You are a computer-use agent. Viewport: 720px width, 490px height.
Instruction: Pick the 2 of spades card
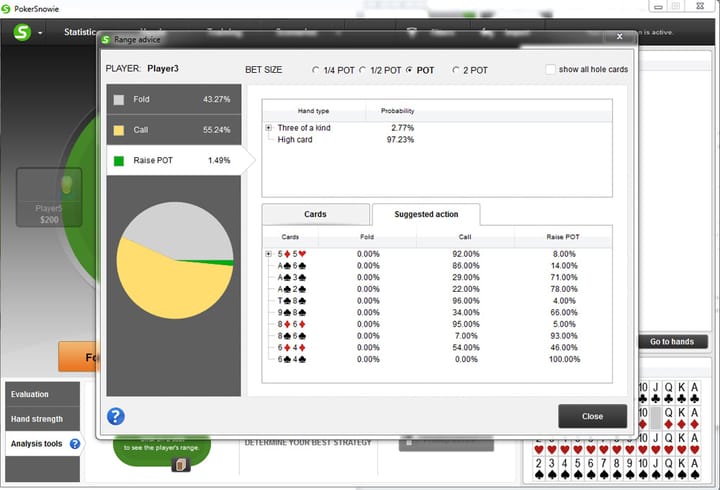click(x=539, y=469)
